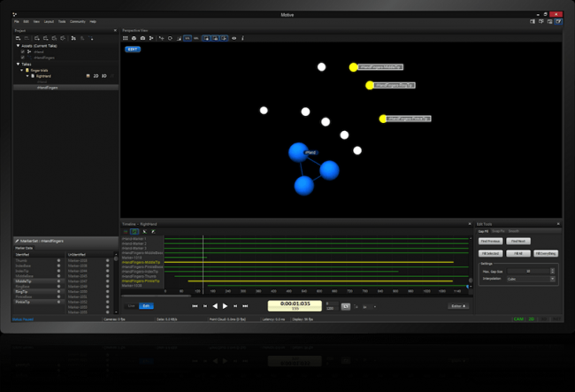The width and height of the screenshot is (575, 392).
Task: Click the info icon in the viewport toolbar
Action: [x=242, y=38]
